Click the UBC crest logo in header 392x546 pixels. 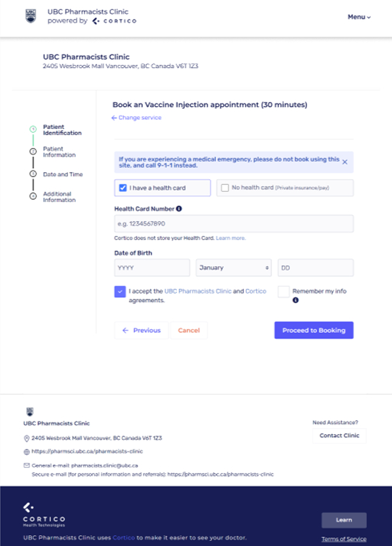(x=31, y=16)
